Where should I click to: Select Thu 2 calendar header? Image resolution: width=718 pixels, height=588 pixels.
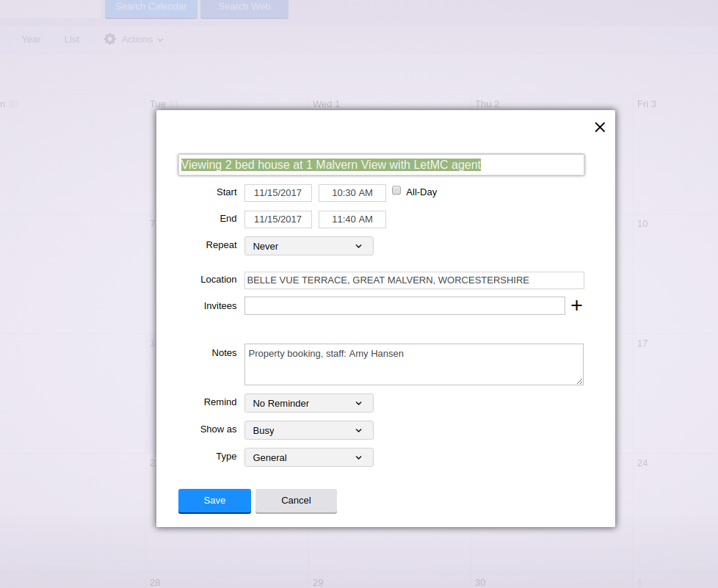click(x=487, y=104)
